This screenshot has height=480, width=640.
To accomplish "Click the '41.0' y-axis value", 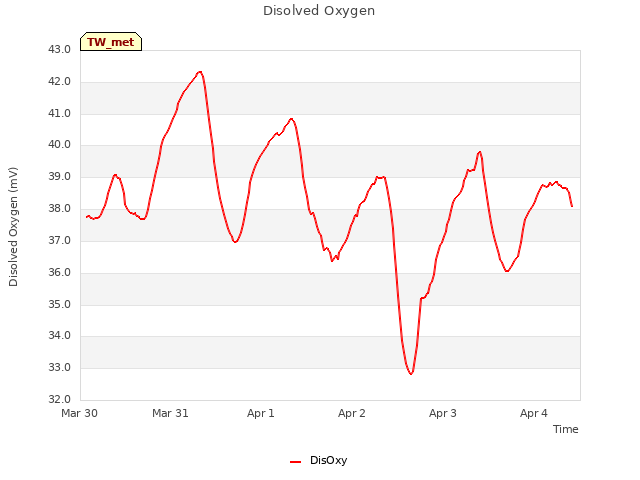I will (x=60, y=113).
